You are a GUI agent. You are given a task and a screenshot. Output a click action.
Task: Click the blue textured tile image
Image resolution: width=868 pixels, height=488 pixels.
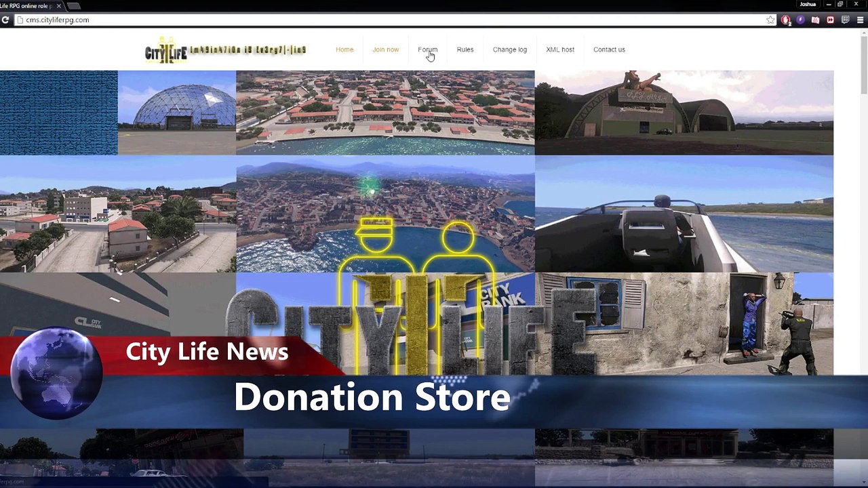(x=59, y=113)
